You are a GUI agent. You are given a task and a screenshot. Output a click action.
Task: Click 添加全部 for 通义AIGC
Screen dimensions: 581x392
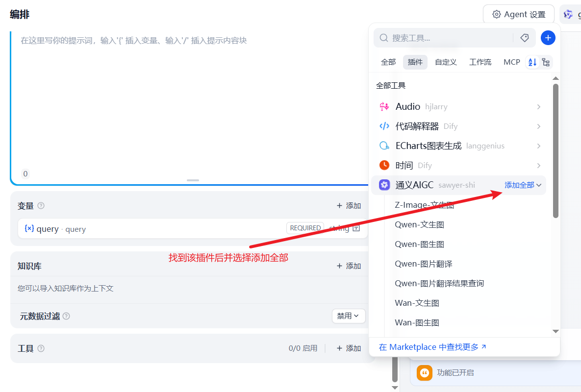519,185
